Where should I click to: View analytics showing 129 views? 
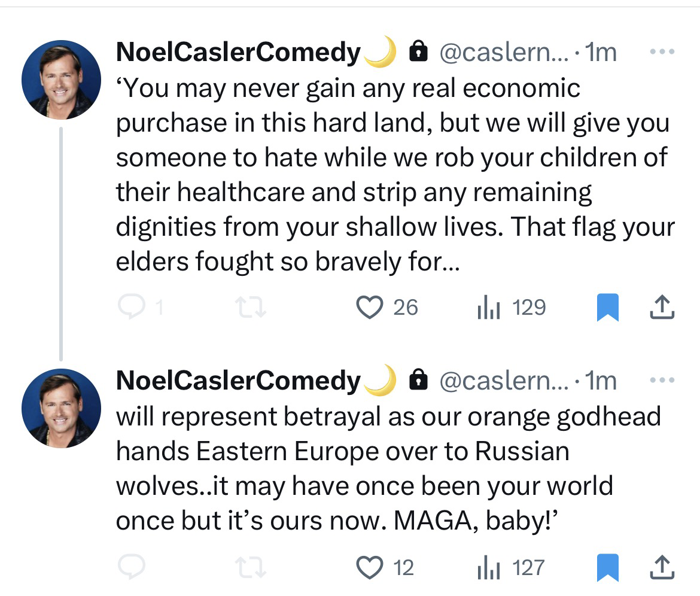[x=488, y=308]
